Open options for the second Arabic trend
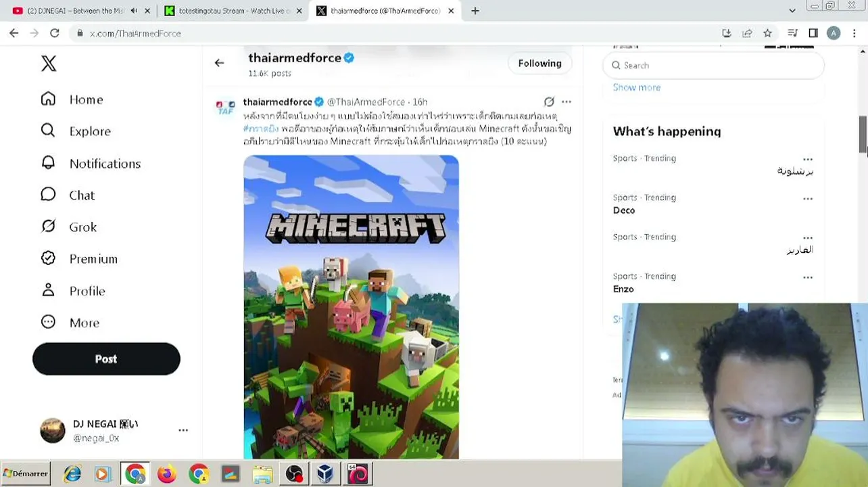The image size is (868, 487). [x=807, y=238]
